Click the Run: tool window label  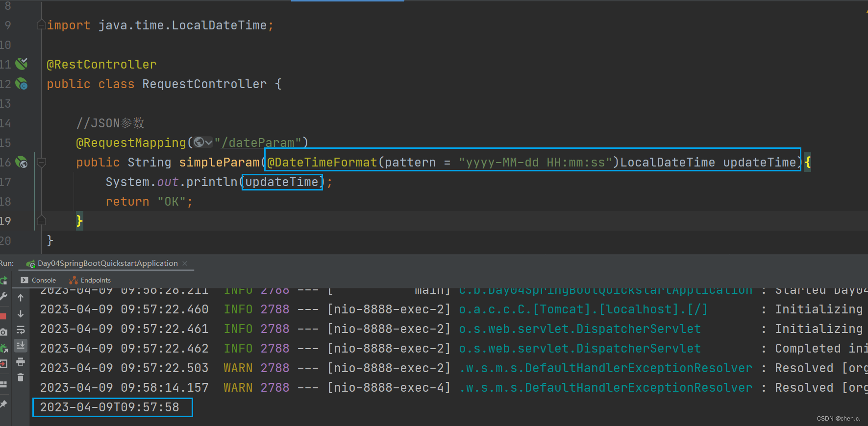(x=7, y=263)
